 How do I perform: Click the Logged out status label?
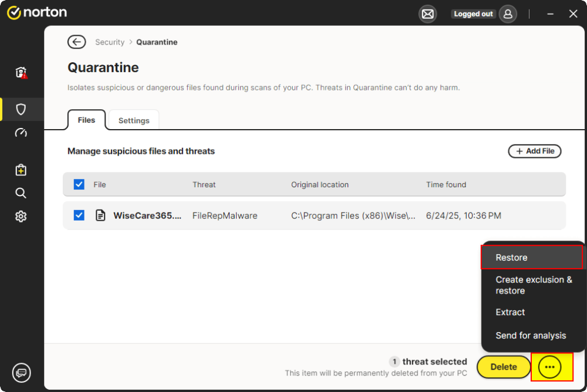[x=473, y=14]
